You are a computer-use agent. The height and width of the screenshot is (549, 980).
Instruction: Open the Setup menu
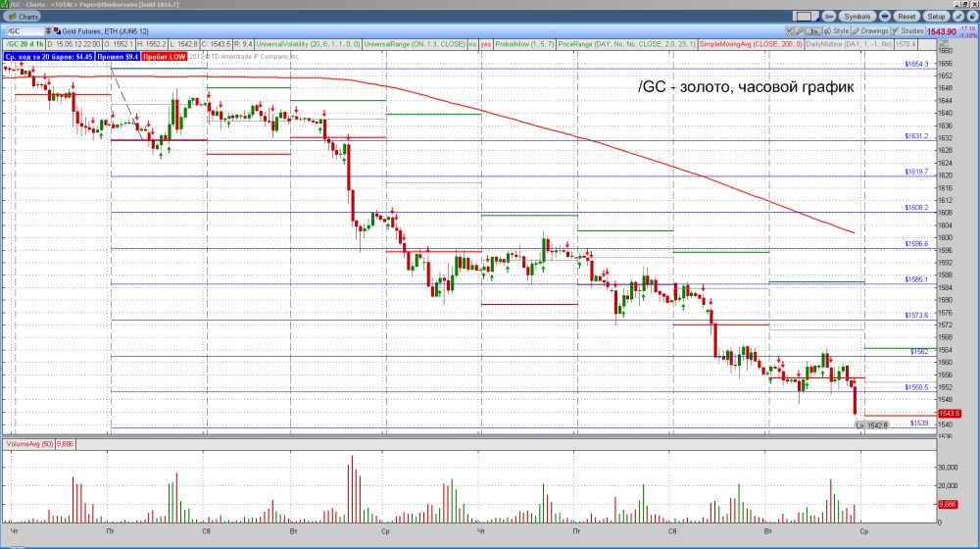(x=936, y=17)
